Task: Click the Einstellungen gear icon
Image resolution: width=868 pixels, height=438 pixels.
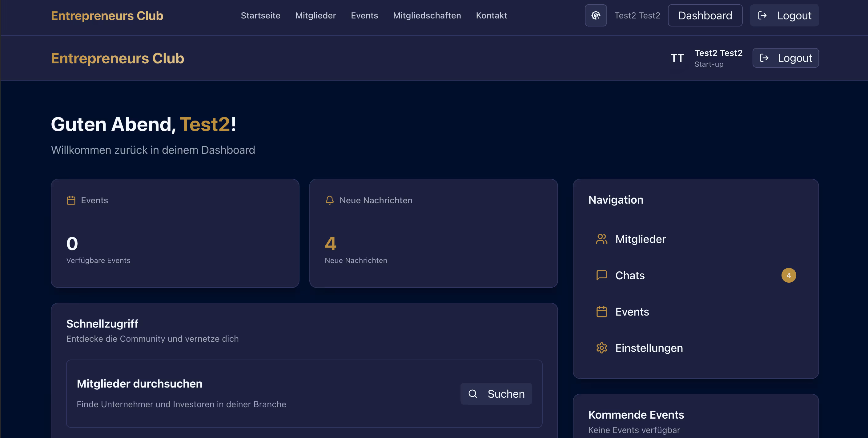Action: pos(601,348)
